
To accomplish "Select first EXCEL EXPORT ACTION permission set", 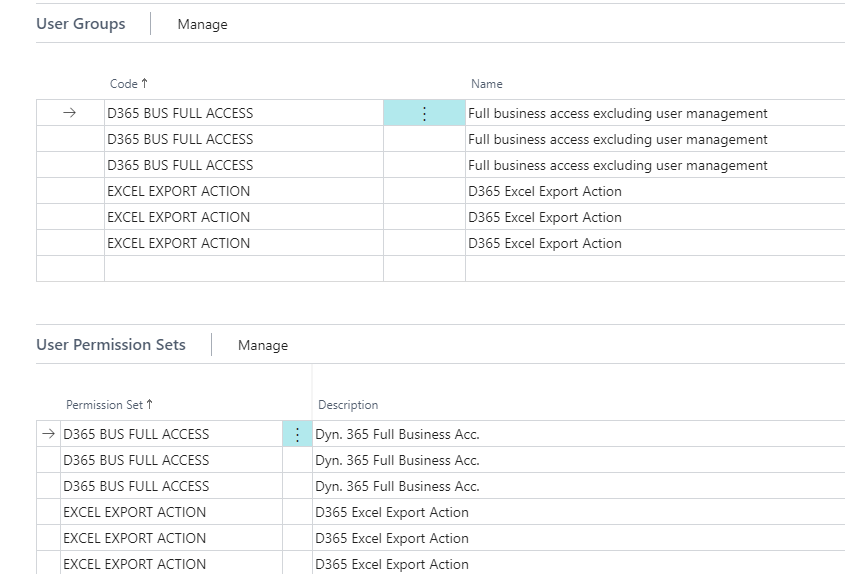I will [x=135, y=512].
